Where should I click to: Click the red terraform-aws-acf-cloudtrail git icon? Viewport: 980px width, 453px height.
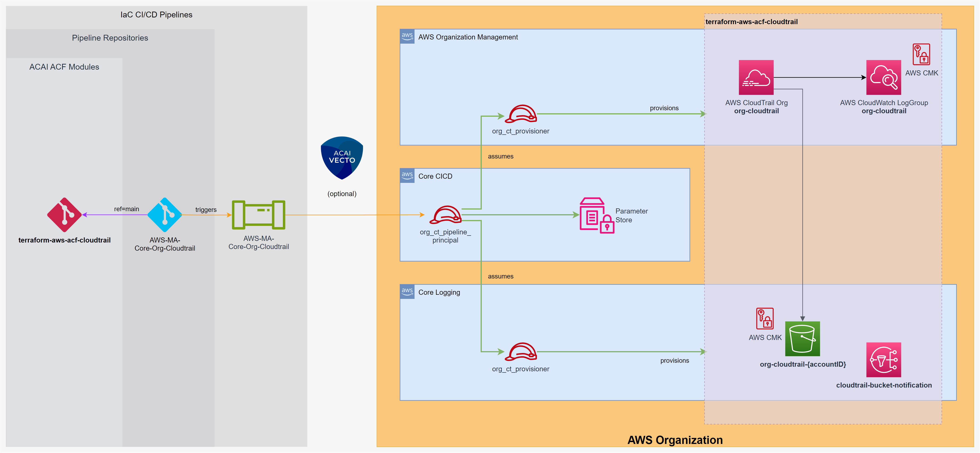click(x=64, y=215)
